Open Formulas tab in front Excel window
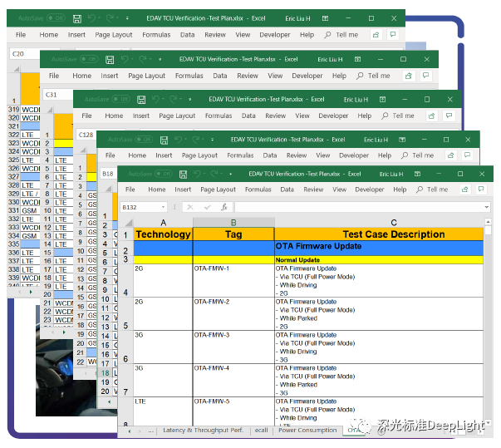 258,190
